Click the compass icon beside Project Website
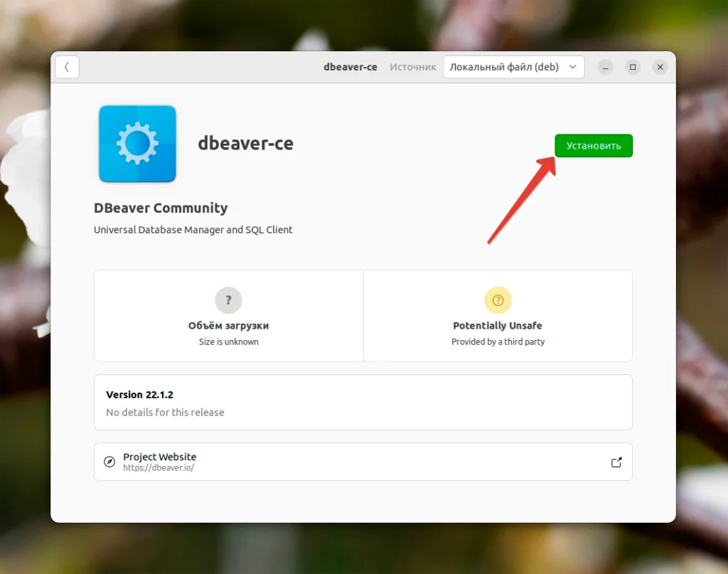The image size is (728, 574). coord(109,462)
